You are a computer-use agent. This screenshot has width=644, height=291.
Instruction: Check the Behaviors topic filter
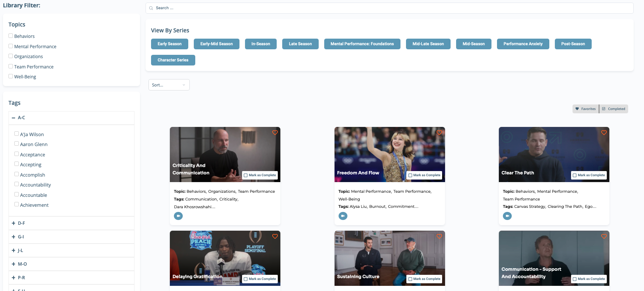point(11,36)
